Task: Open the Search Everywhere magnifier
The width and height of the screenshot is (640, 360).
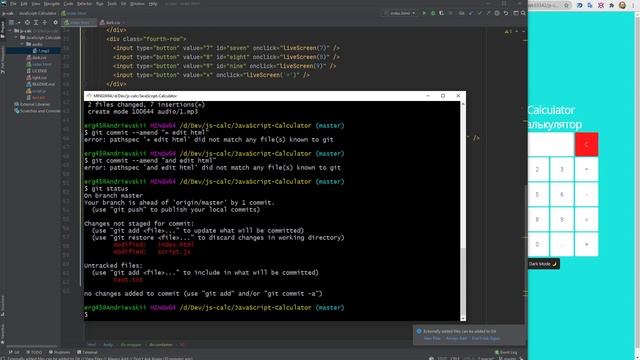Action: pos(523,13)
